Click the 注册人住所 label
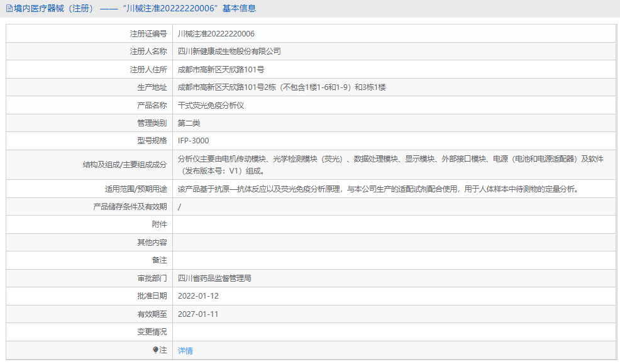The width and height of the screenshot is (620, 364). (x=148, y=70)
